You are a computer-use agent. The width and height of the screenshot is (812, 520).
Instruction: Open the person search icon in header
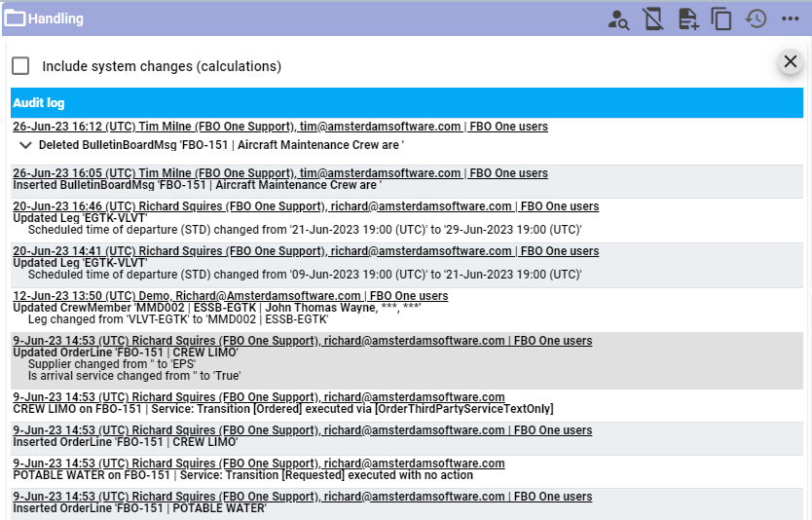point(618,19)
